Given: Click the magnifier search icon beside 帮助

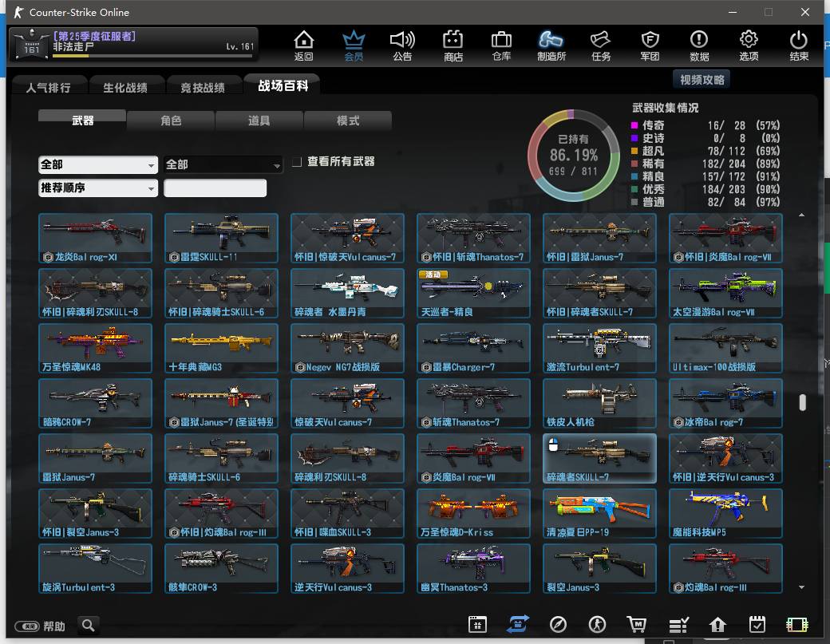Looking at the screenshot, I should (x=89, y=626).
